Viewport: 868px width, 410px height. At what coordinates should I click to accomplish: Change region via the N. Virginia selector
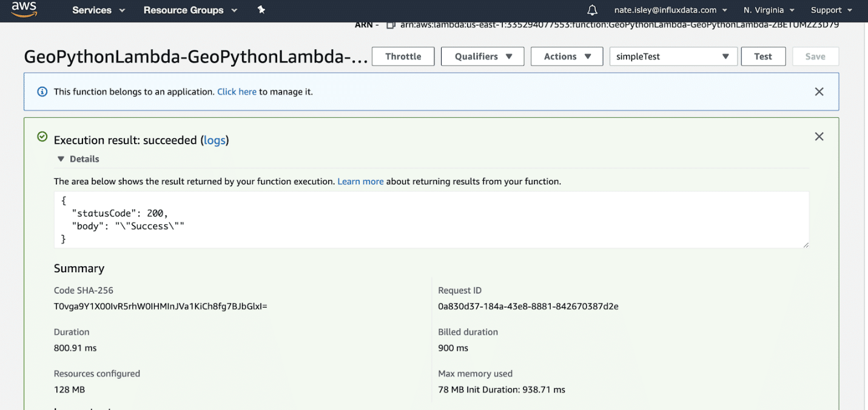(x=768, y=10)
